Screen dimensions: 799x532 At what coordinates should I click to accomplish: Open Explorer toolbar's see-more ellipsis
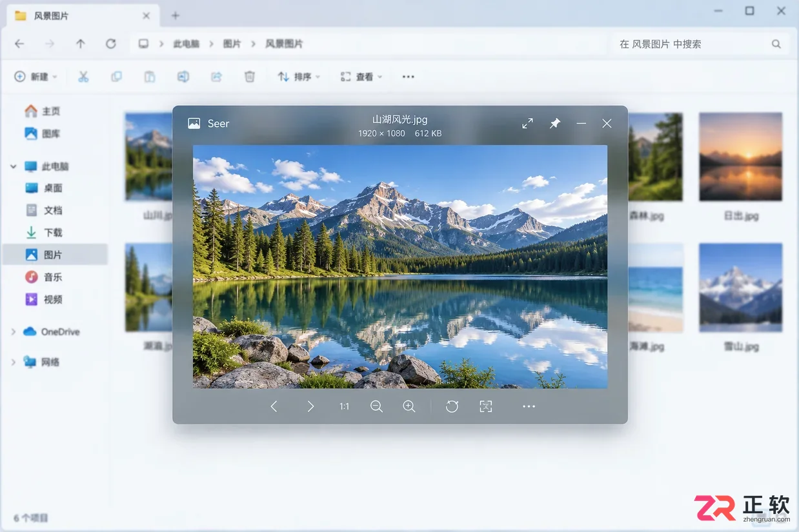click(408, 77)
